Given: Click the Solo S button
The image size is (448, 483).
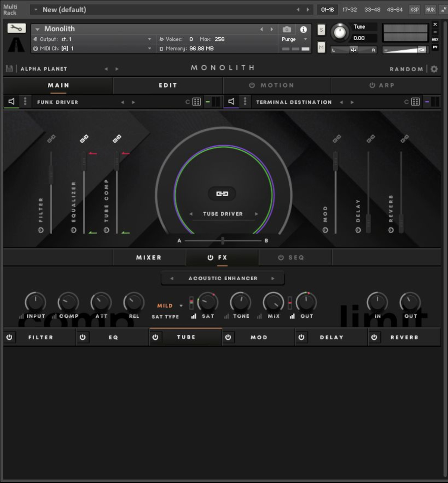Looking at the screenshot, I should [321, 30].
